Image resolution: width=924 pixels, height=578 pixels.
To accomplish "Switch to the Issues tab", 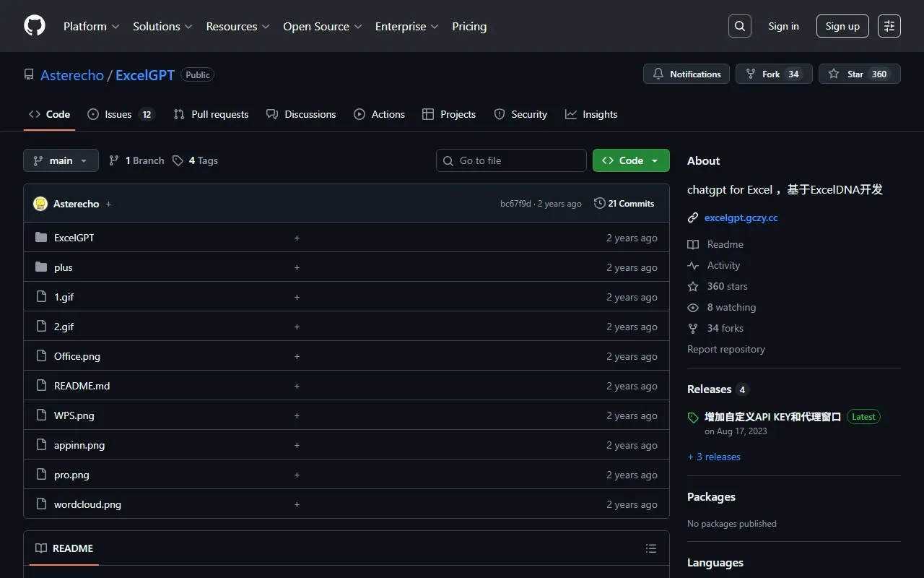I will [121, 114].
